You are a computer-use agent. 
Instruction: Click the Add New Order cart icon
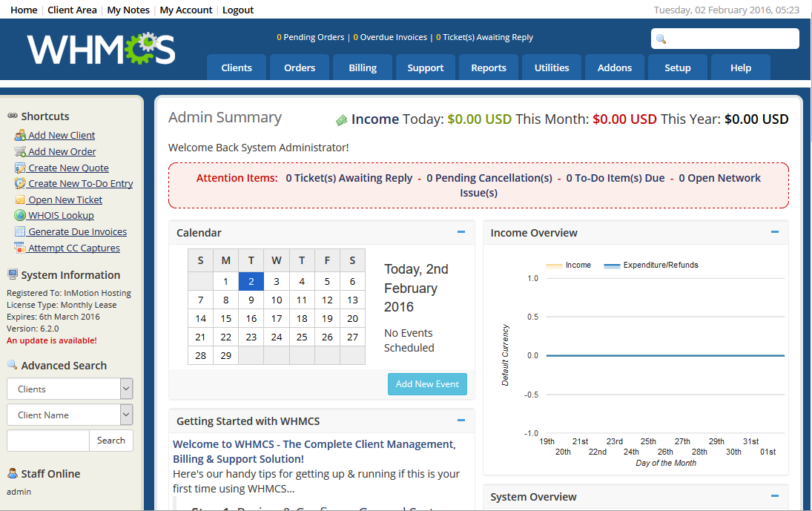[20, 152]
